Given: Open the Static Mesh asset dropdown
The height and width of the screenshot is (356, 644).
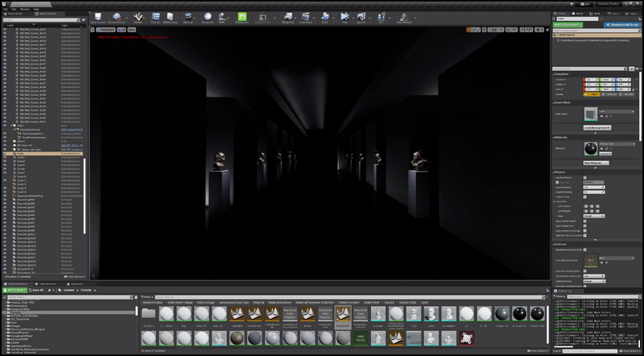Looking at the screenshot, I should point(616,113).
